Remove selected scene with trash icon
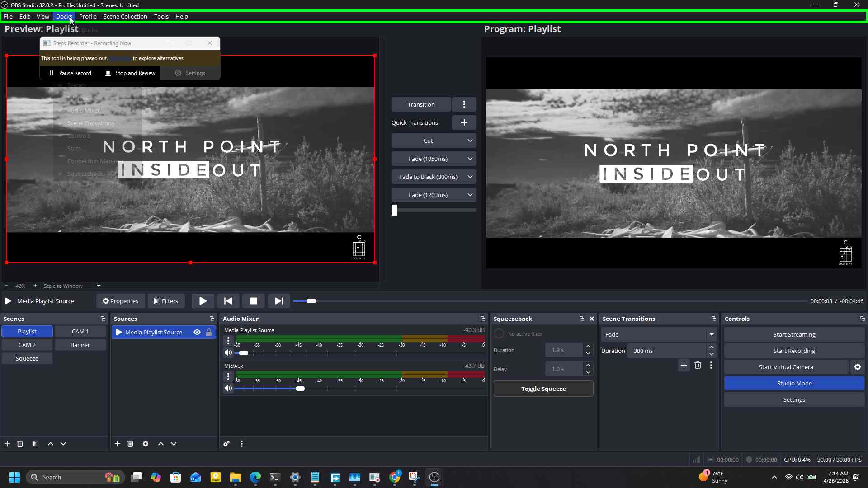 click(20, 444)
